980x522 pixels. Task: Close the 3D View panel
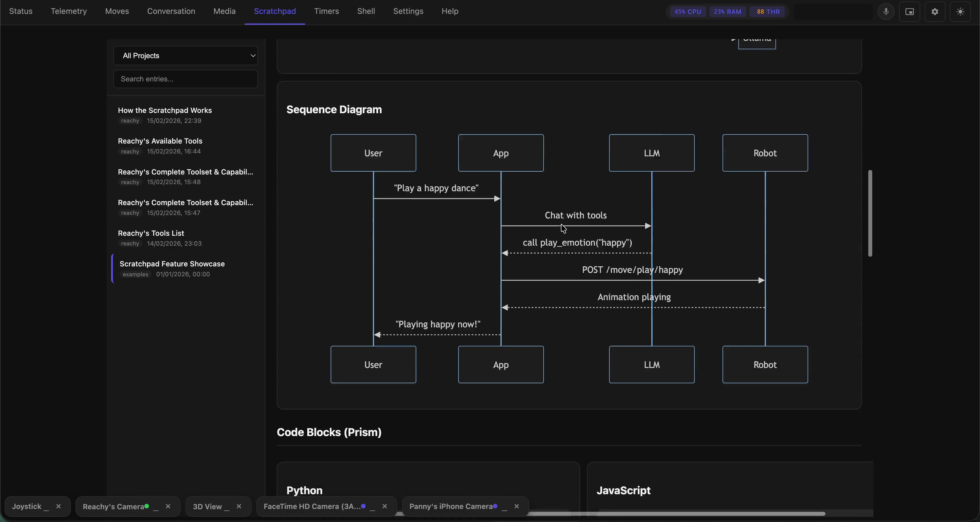point(239,506)
